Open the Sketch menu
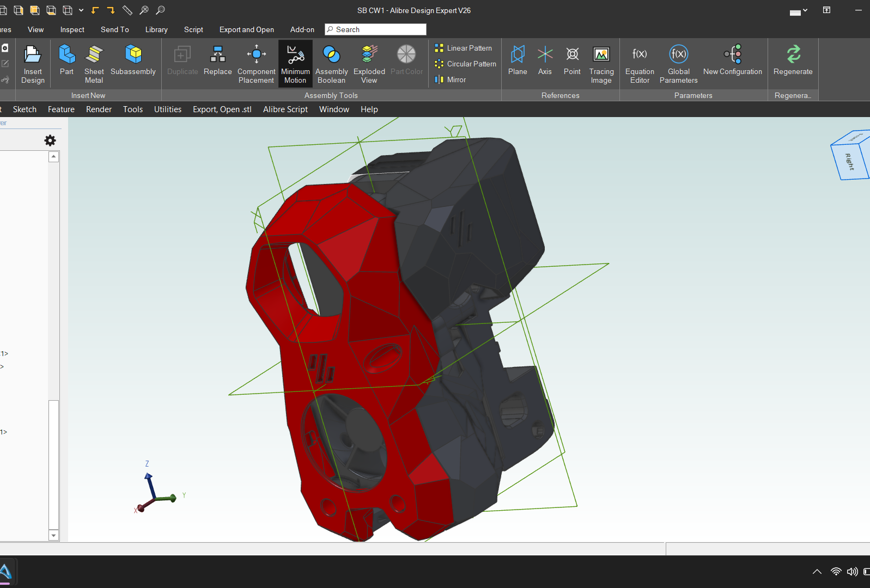This screenshot has width=870, height=588. click(x=25, y=109)
